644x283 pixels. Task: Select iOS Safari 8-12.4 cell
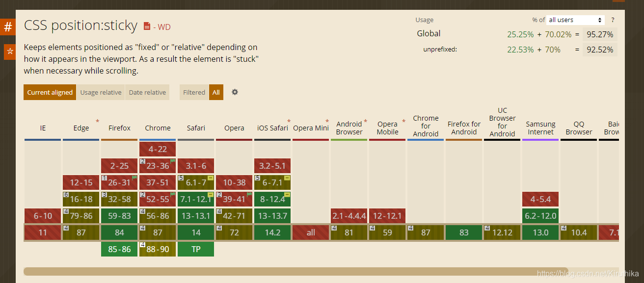272,199
